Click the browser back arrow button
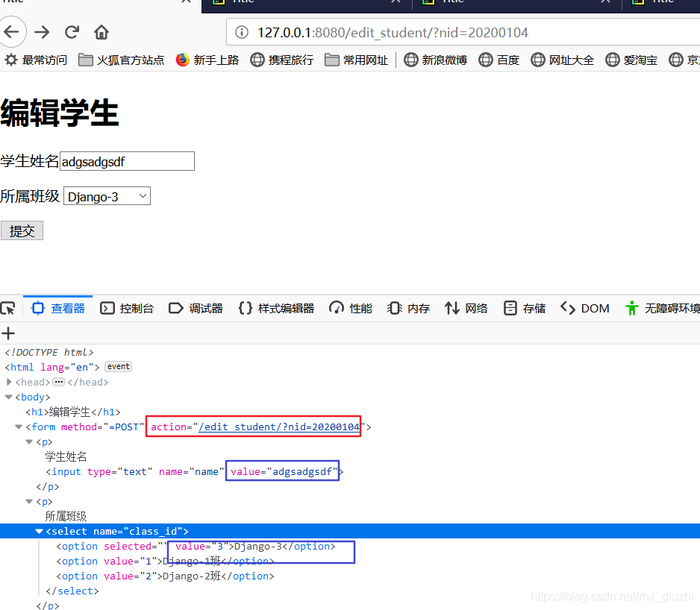The width and height of the screenshot is (700, 610). [12, 32]
